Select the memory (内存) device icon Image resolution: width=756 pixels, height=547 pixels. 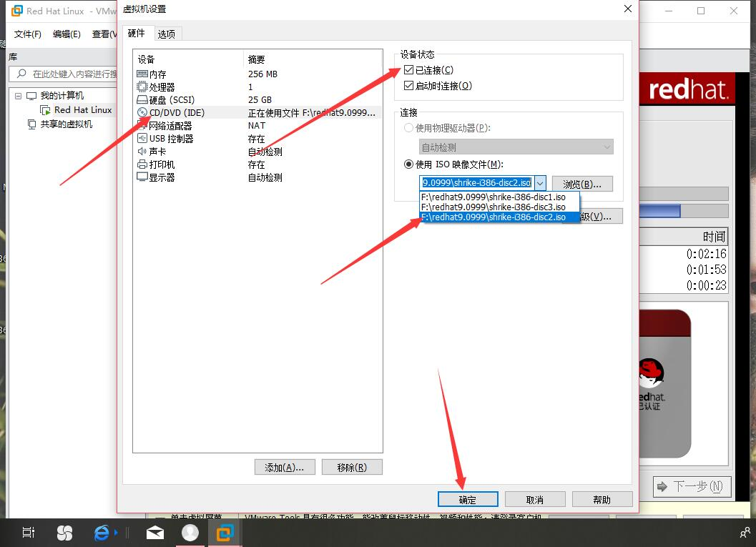(142, 74)
